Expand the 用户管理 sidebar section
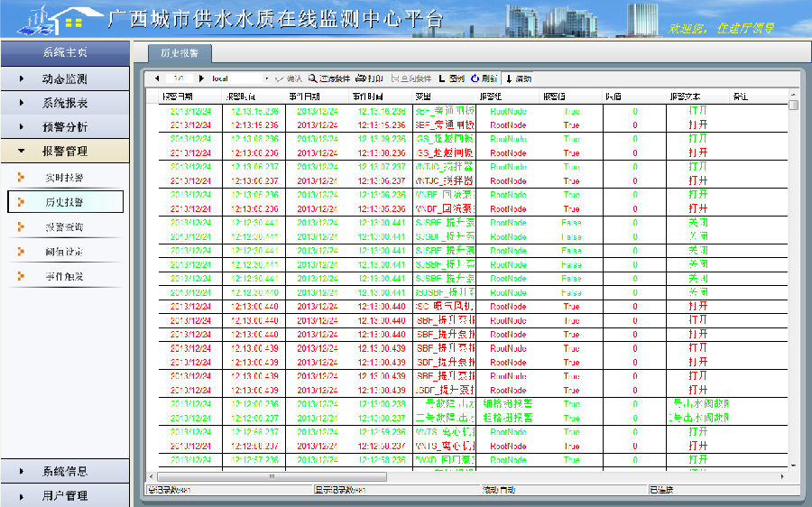This screenshot has width=812, height=507. coord(65,495)
